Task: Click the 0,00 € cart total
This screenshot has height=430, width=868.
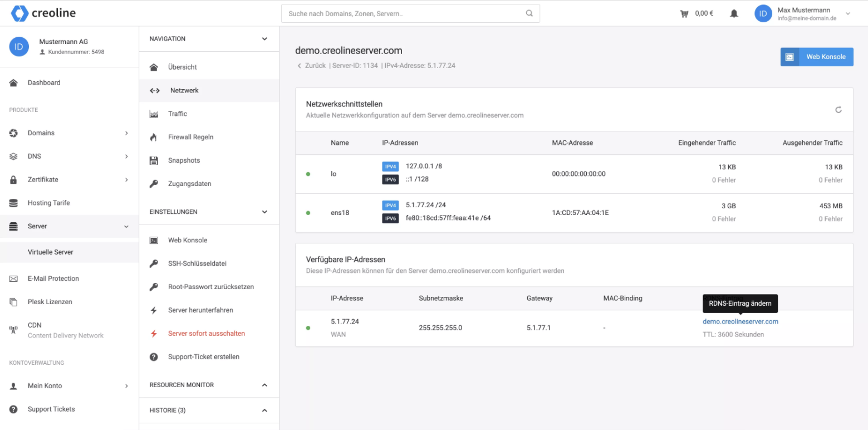Action: pyautogui.click(x=704, y=13)
